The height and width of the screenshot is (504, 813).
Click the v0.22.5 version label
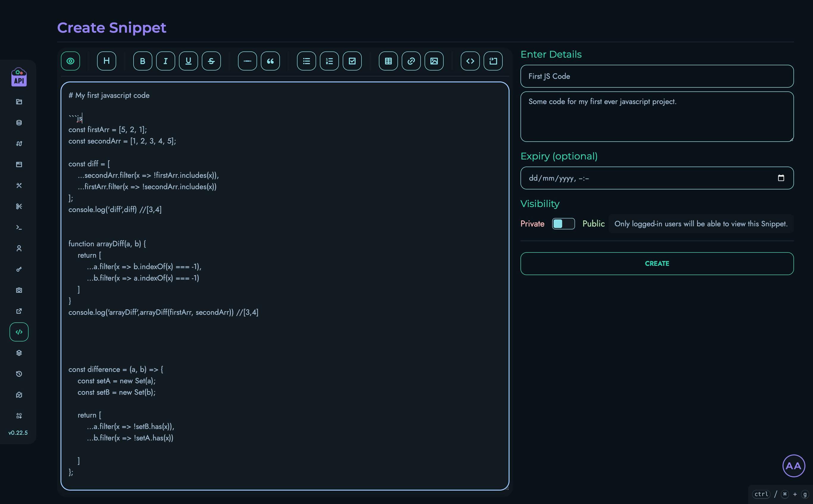point(18,433)
